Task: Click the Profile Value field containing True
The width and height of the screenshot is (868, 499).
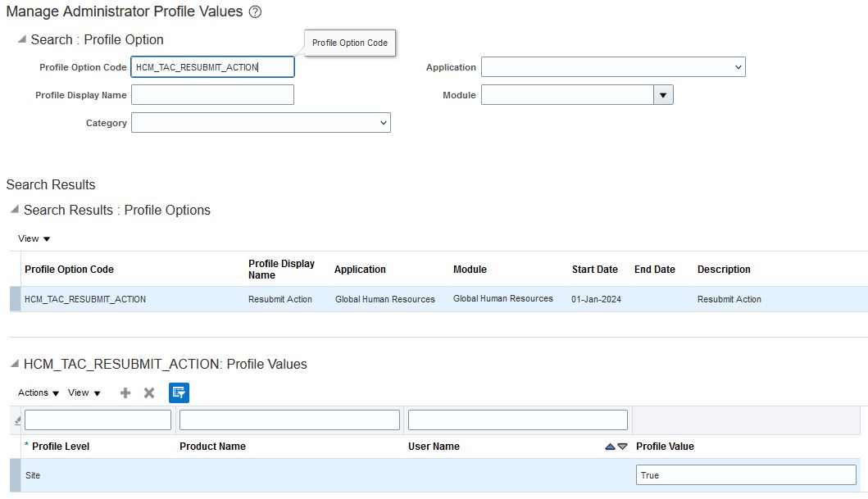Action: [746, 475]
